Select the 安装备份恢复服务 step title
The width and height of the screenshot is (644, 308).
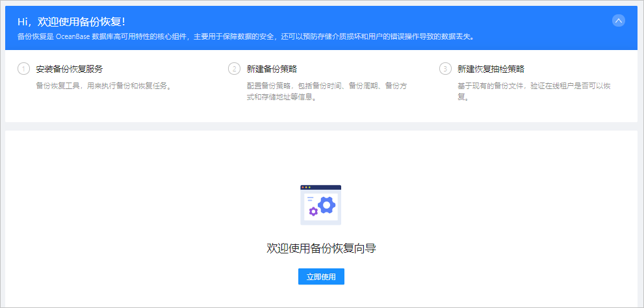pyautogui.click(x=70, y=69)
